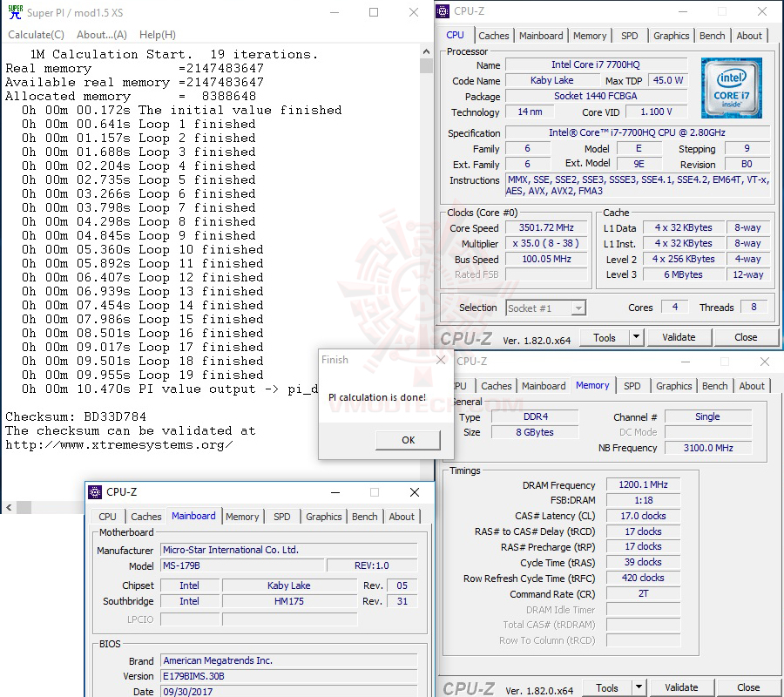
Task: Open the Bench tab in CPU-Z
Action: [x=713, y=35]
